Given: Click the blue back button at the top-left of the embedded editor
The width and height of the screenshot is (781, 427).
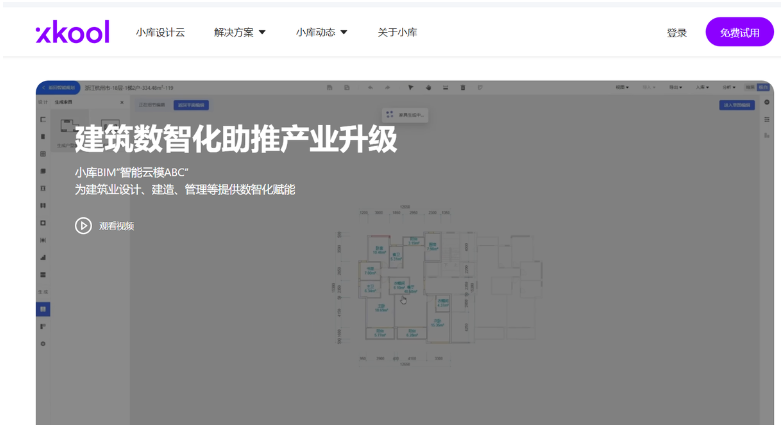Looking at the screenshot, I should click(58, 88).
